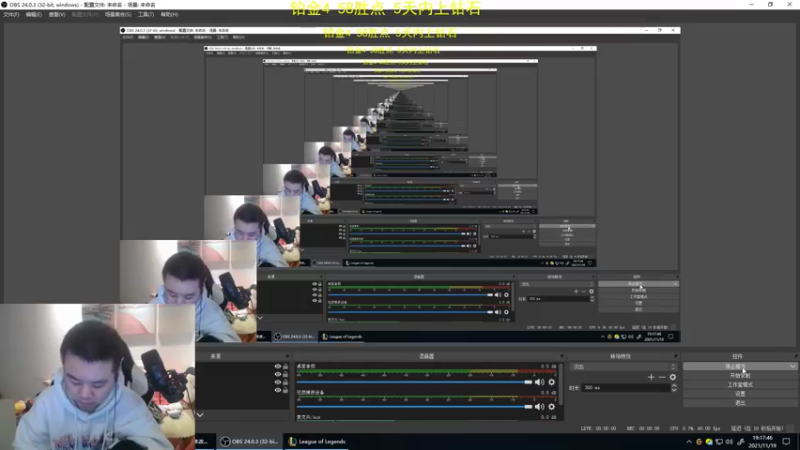
Task: Toggle visibility eye of the third source
Action: coord(278,382)
